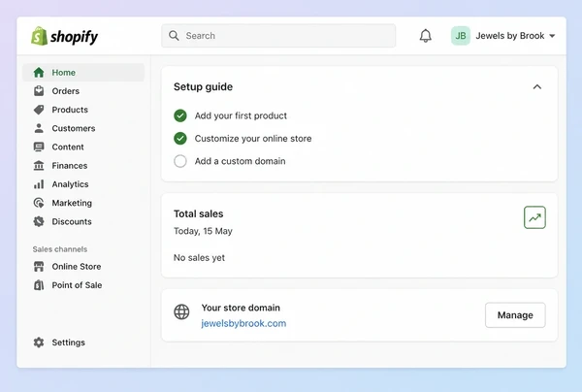This screenshot has width=582, height=392.
Task: Click the Jewels by Brook store name
Action: click(x=510, y=36)
